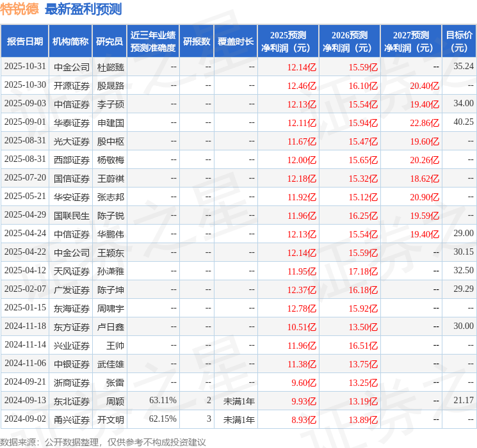Click the 研报数 column header

(196, 41)
